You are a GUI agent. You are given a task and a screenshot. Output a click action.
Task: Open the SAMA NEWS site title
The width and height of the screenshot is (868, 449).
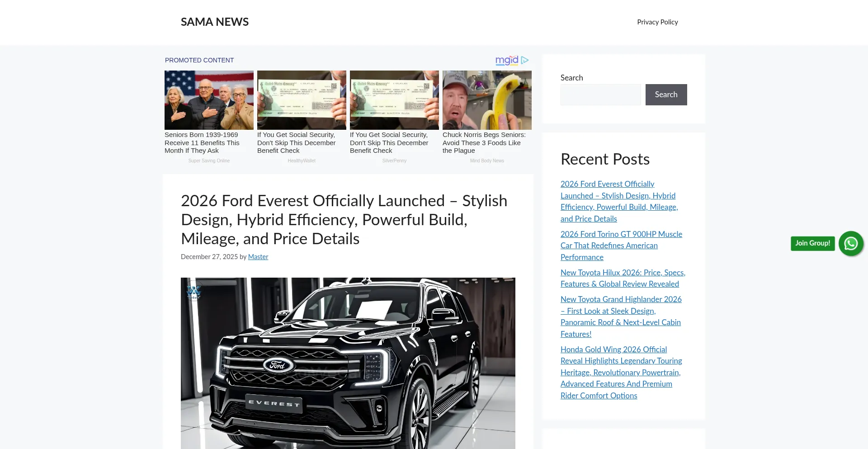point(214,22)
